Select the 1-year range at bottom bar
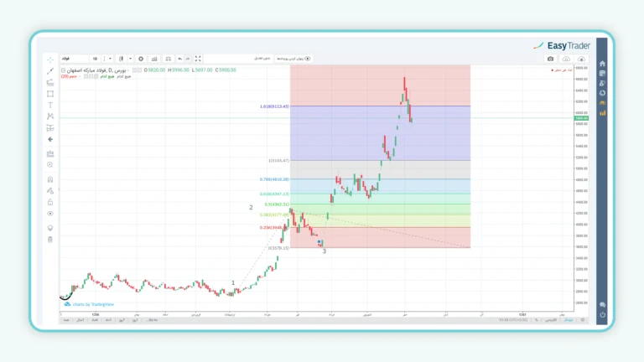Image resolution: width=644 pixels, height=362 pixels. [80, 320]
